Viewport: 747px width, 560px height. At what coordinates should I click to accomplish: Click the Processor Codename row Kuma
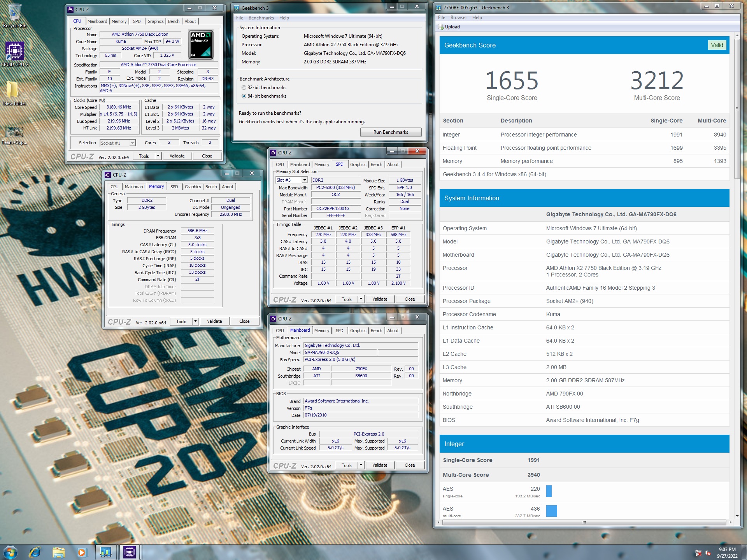[x=584, y=314]
